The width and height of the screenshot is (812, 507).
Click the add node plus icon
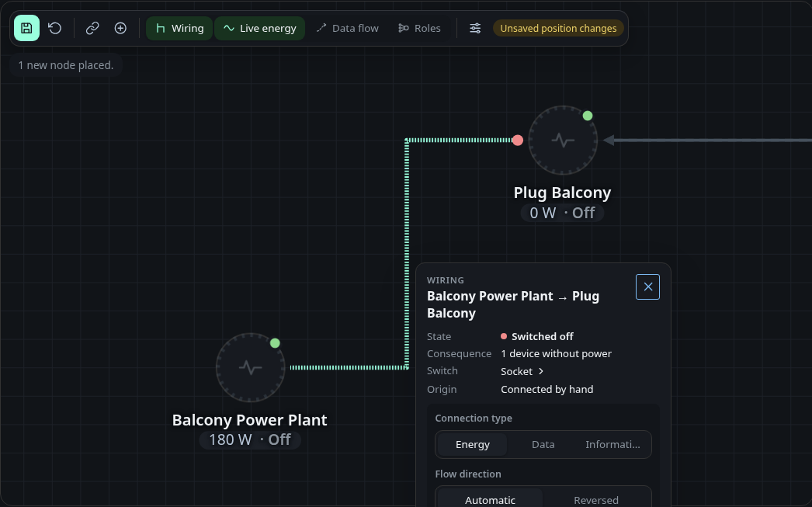(x=120, y=28)
